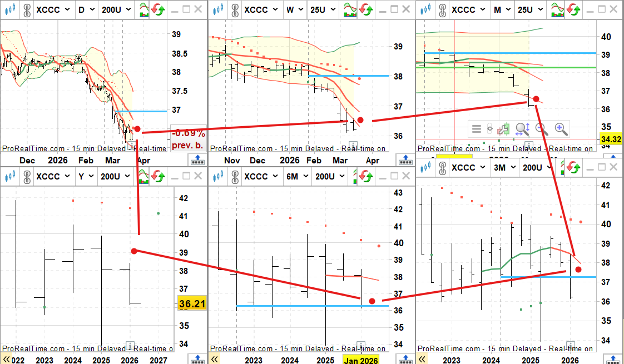Click the candlestick price chart icon in daily title bar
This screenshot has height=364, width=624.
pos(11,9)
